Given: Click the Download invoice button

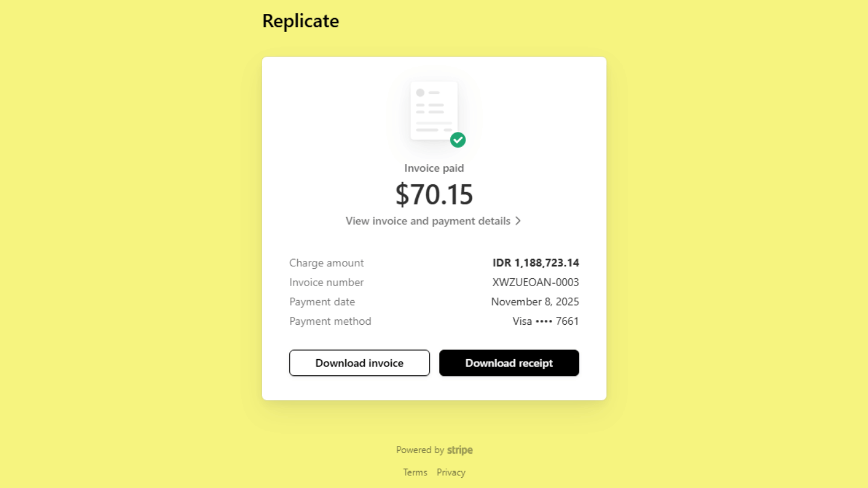Looking at the screenshot, I should click(x=359, y=363).
